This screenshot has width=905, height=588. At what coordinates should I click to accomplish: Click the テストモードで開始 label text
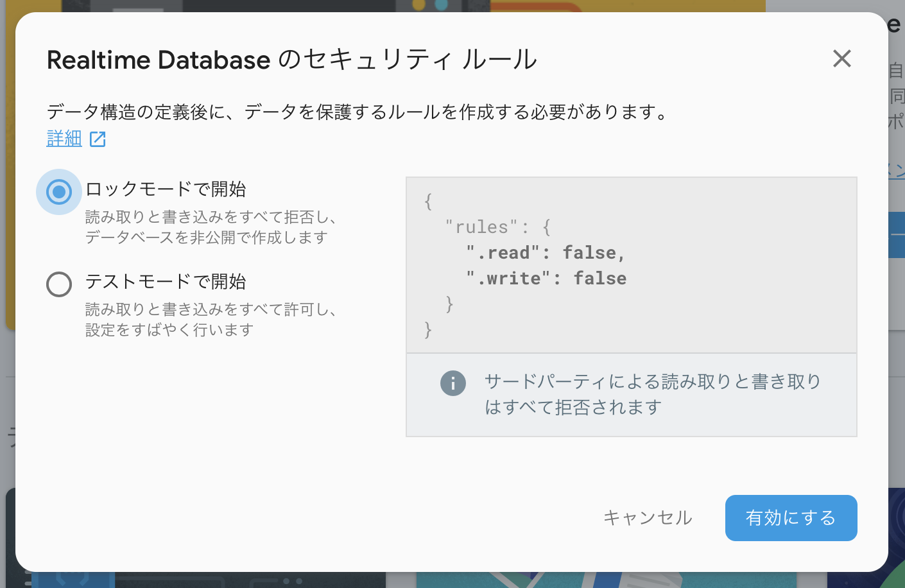(x=166, y=281)
